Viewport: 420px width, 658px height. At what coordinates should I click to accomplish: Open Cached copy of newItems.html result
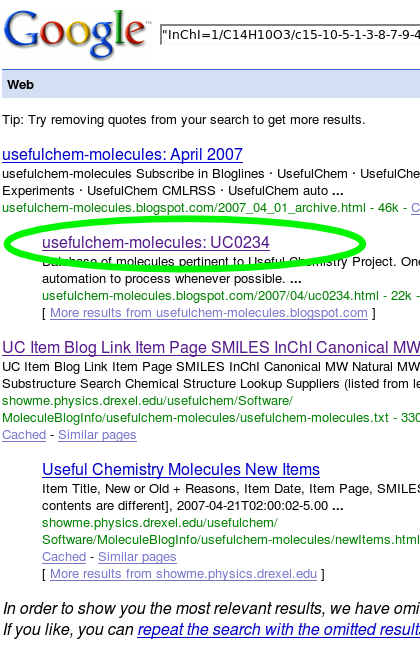click(x=64, y=557)
